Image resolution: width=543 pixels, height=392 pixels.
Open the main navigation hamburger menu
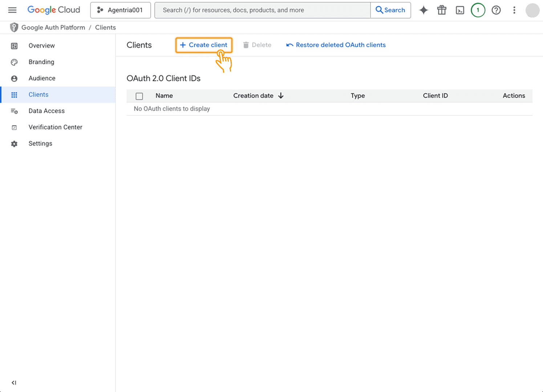[12, 10]
